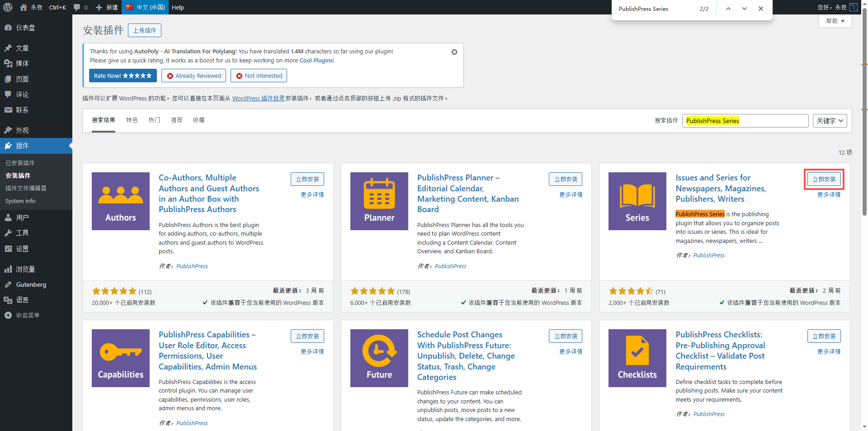This screenshot has width=868, height=431.
Task: Switch to the 热门 tab
Action: [154, 120]
